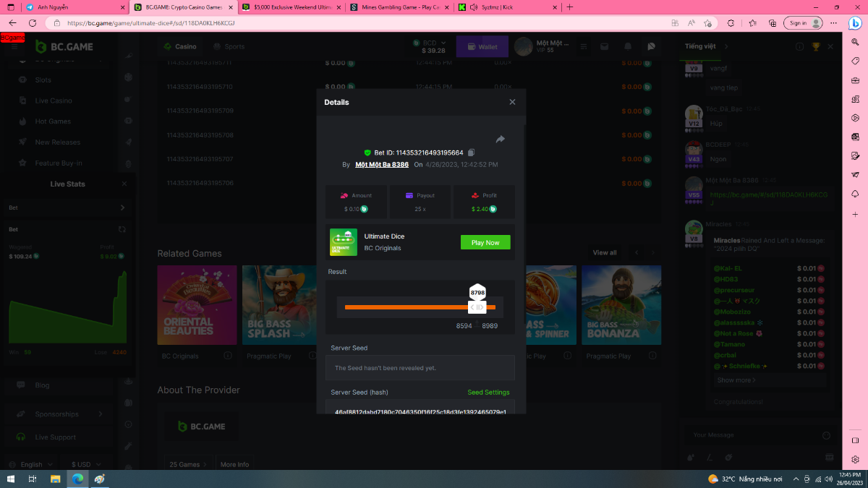
Task: Refresh the page with reload icon
Action: (32, 23)
